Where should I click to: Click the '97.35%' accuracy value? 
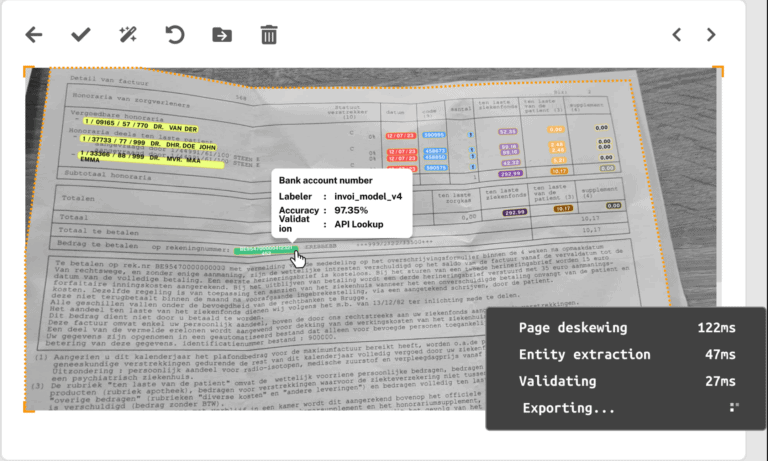(351, 210)
